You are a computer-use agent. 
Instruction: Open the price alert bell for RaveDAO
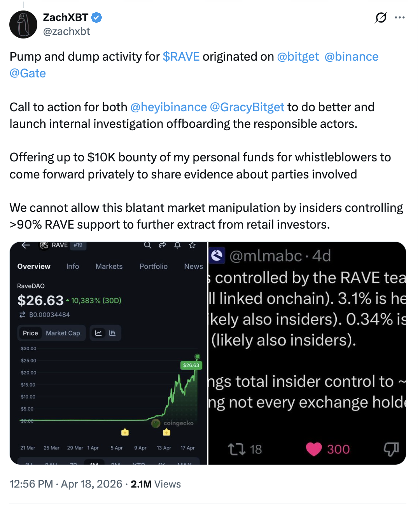click(x=177, y=245)
